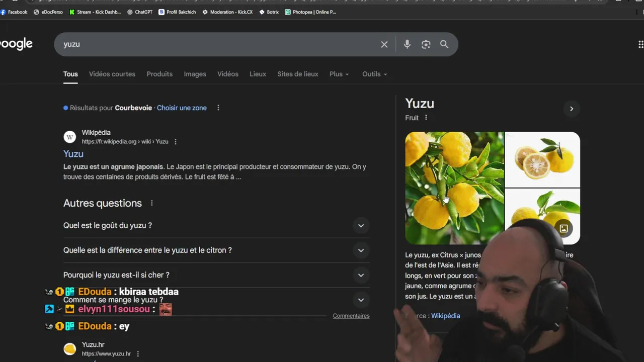Switch to Lieux tab
The height and width of the screenshot is (362, 644).
[258, 74]
